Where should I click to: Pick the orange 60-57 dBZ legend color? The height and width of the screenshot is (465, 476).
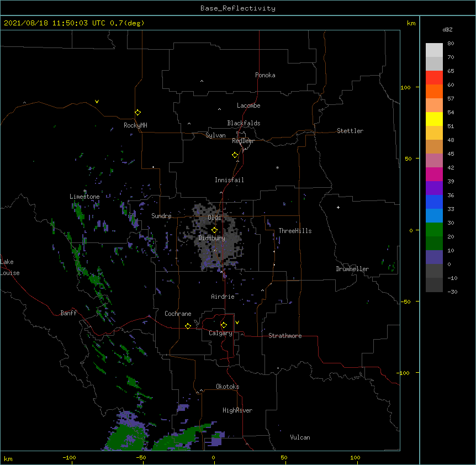[434, 91]
